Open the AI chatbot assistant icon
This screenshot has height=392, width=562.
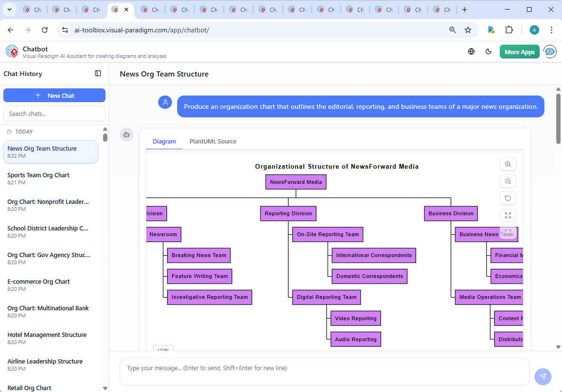(550, 51)
